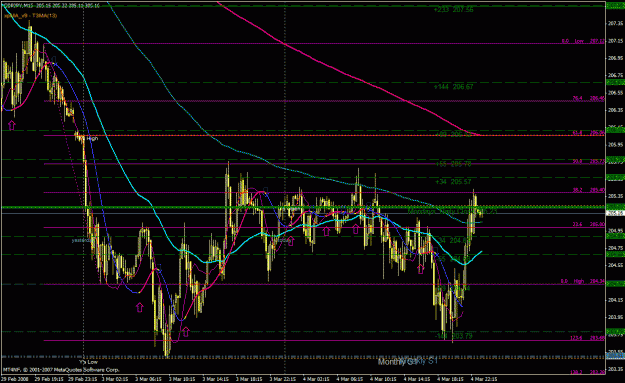
Task: Select the +55 205.78 level label
Action: (x=454, y=164)
